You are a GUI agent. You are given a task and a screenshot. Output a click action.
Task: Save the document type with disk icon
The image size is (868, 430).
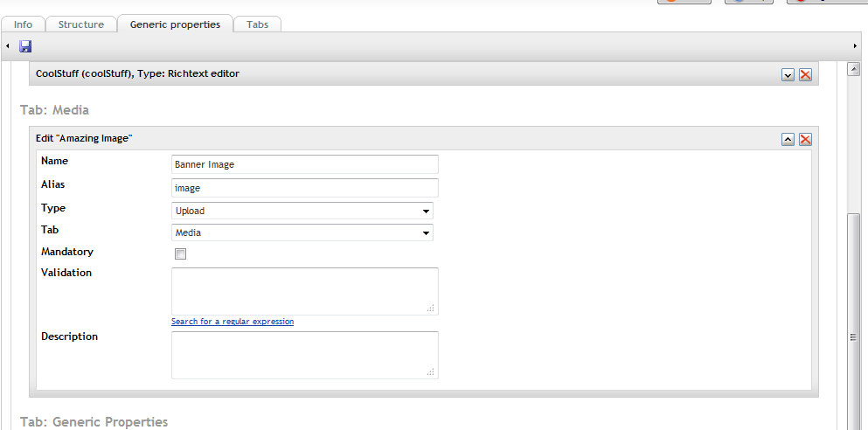(25, 46)
